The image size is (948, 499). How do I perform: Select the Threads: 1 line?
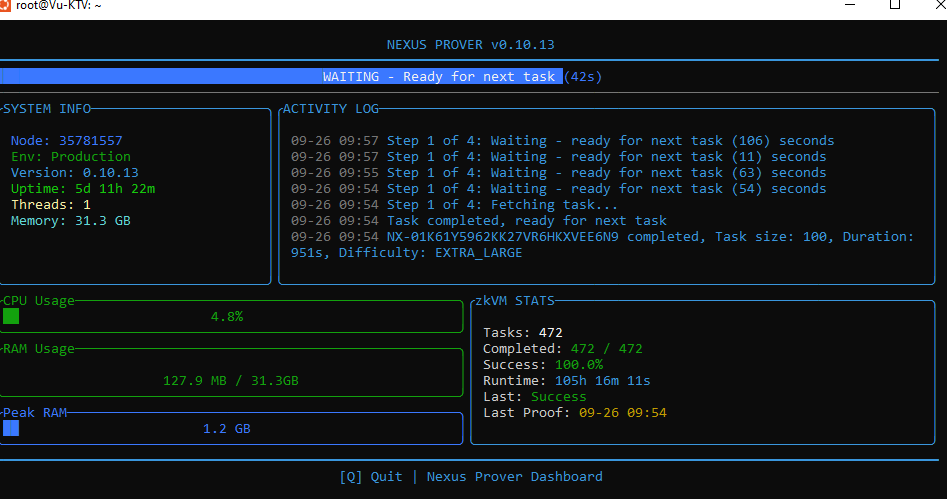click(51, 205)
